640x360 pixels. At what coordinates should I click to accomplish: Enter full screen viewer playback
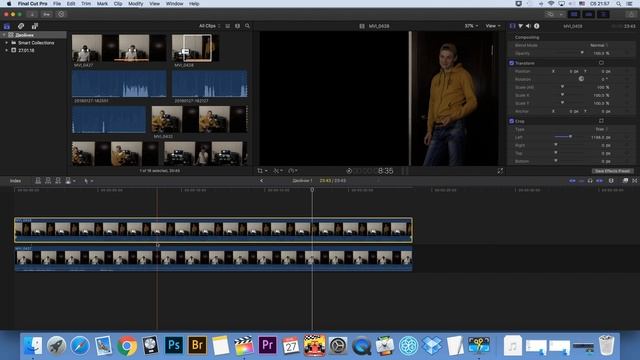(500, 171)
